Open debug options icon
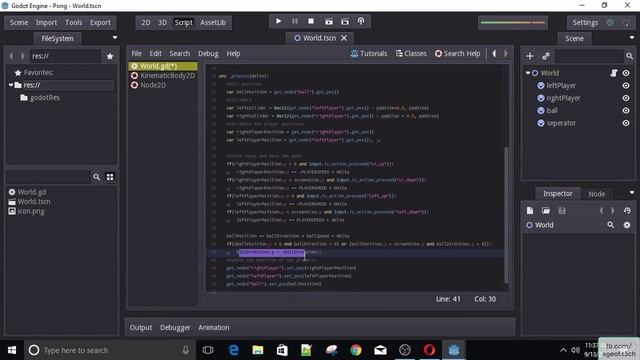This screenshot has width=640, height=360. (361, 21)
